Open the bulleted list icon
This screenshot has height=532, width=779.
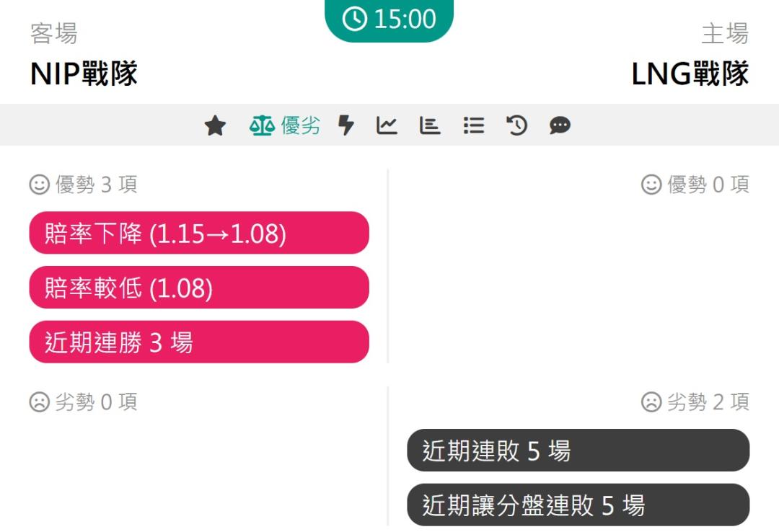coord(473,125)
